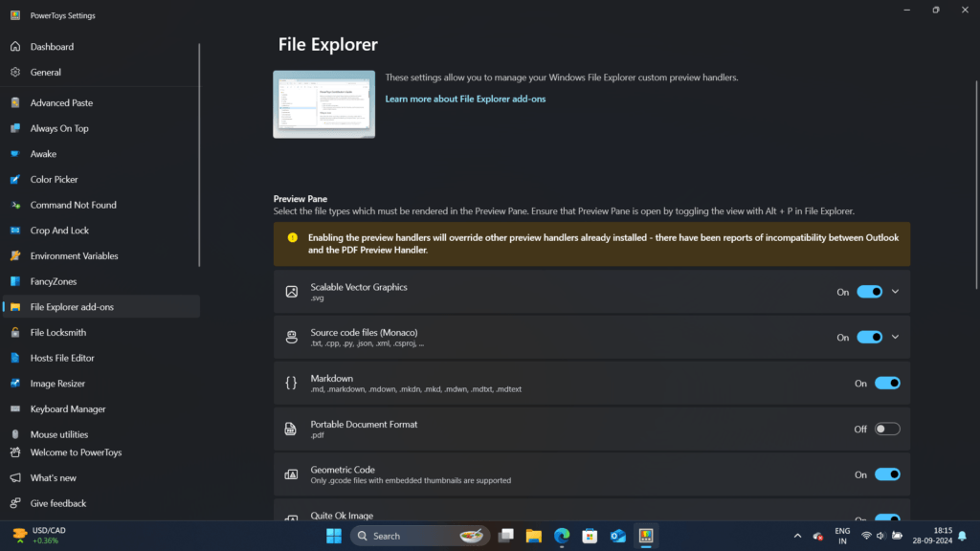The image size is (980, 551).
Task: Click the taskbar Search box
Action: [421, 536]
